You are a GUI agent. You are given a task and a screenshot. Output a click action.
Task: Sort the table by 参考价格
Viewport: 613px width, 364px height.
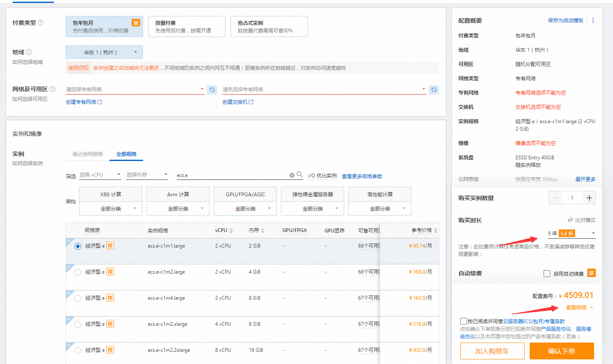(x=435, y=231)
